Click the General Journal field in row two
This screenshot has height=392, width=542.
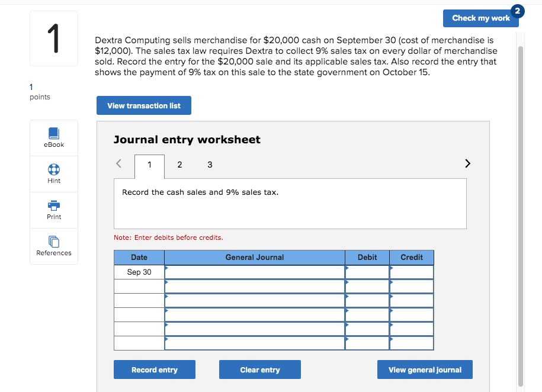pos(255,286)
